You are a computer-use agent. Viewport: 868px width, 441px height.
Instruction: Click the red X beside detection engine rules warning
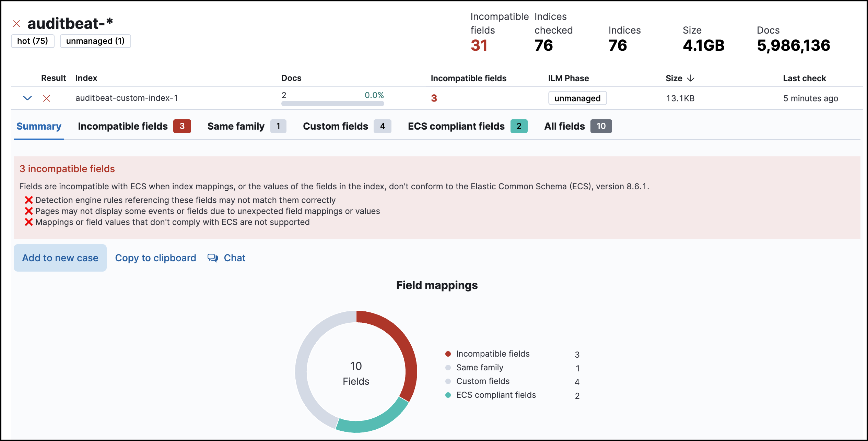(29, 200)
